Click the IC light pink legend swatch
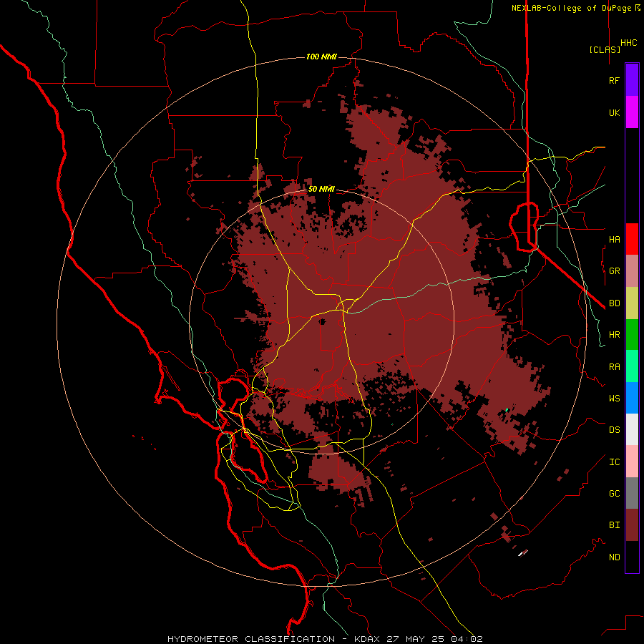The image size is (644, 644). 632,462
